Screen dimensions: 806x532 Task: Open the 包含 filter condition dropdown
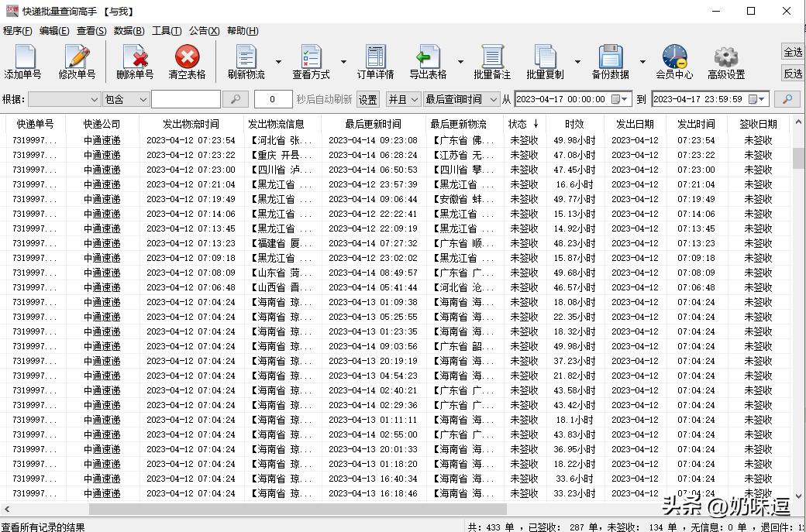click(x=124, y=99)
